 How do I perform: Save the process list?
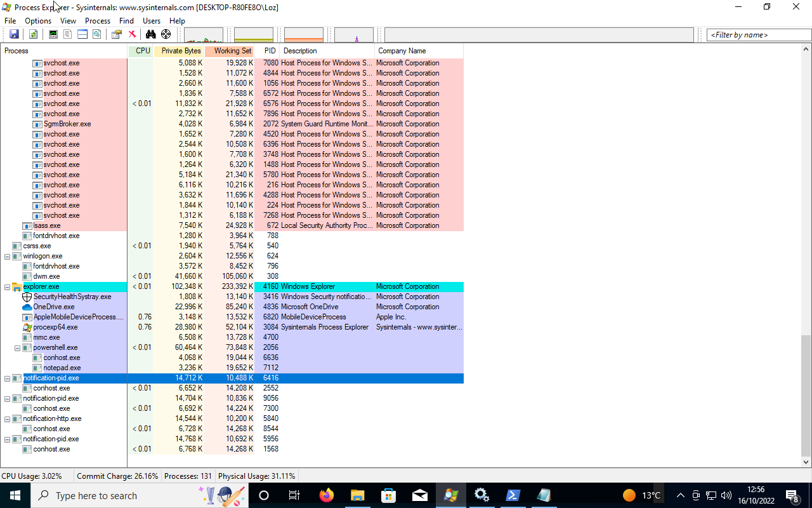pyautogui.click(x=14, y=34)
